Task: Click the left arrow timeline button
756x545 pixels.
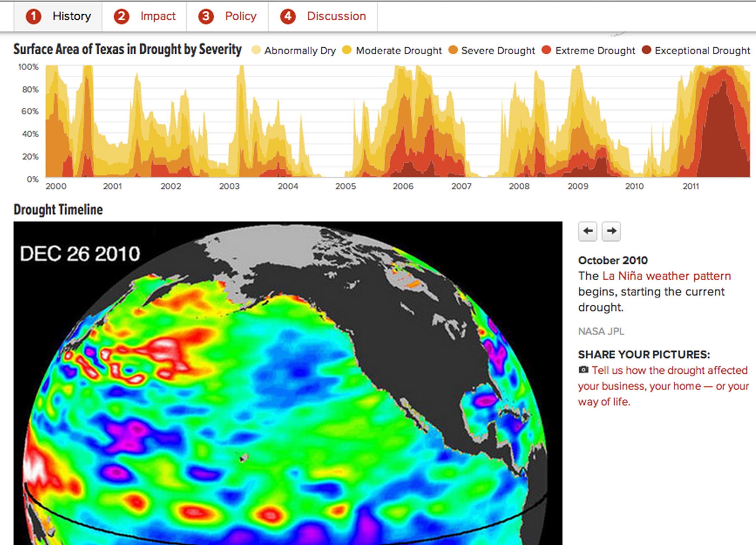Action: click(587, 231)
